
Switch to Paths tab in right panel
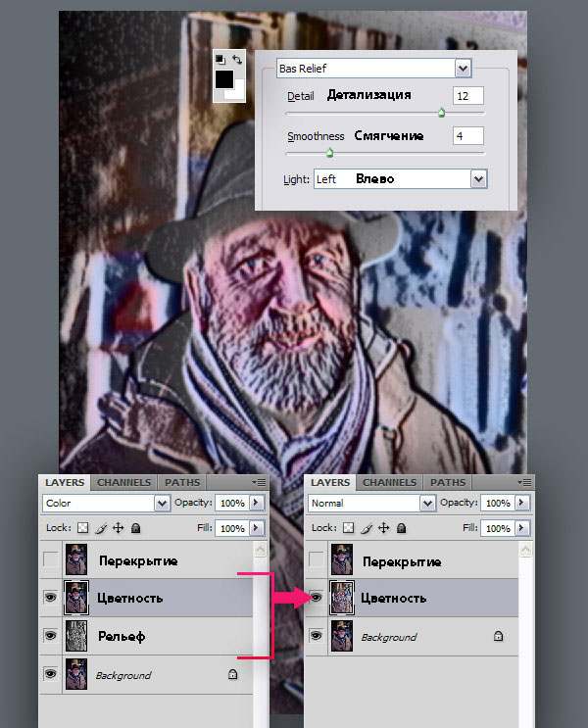pyautogui.click(x=448, y=482)
